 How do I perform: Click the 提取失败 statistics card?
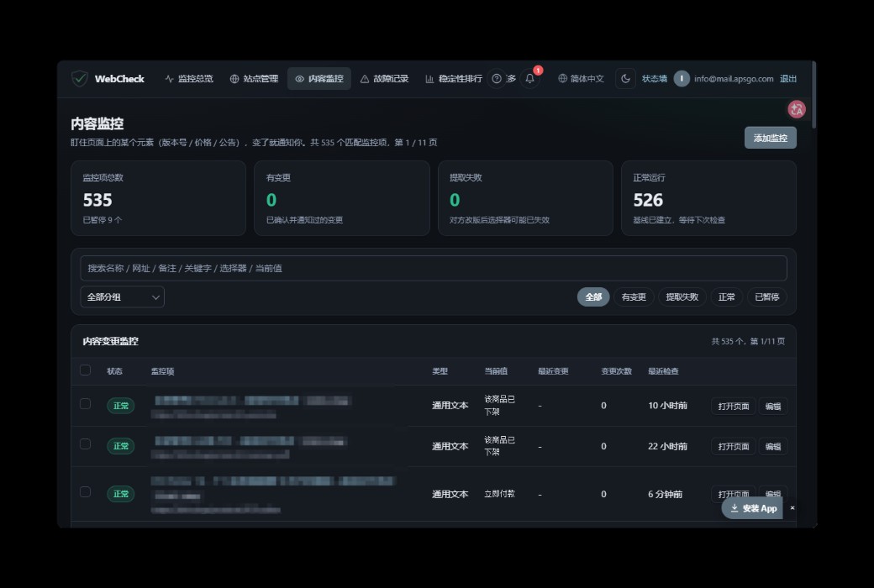(525, 198)
